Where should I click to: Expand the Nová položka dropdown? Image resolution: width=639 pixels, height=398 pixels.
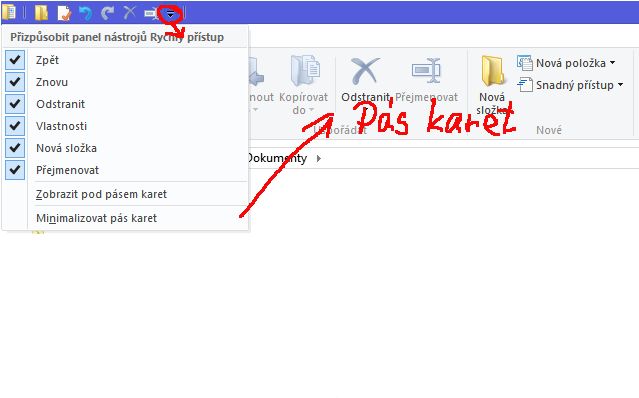(x=613, y=63)
